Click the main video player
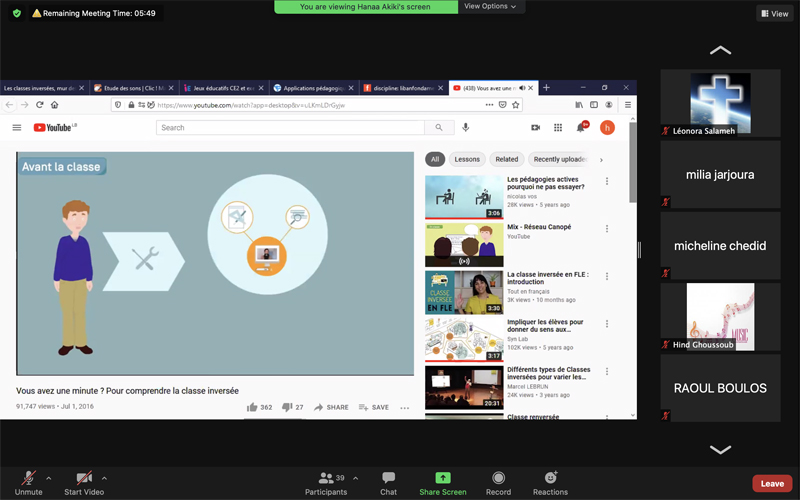The height and width of the screenshot is (500, 800). tap(215, 264)
